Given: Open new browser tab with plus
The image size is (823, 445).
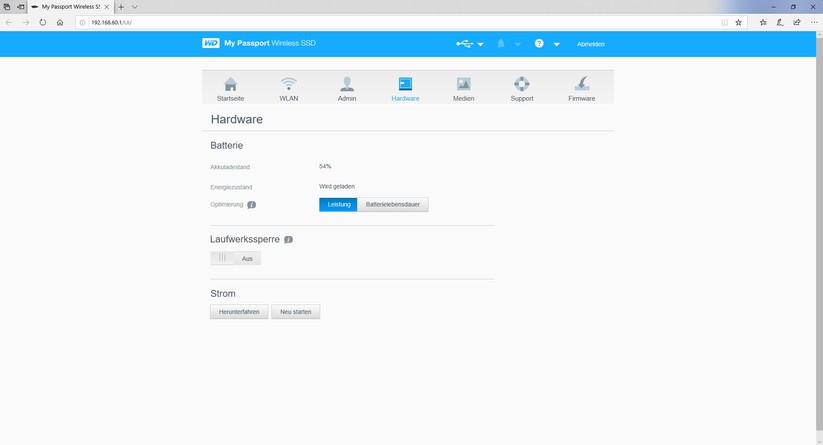Looking at the screenshot, I should tap(121, 7).
